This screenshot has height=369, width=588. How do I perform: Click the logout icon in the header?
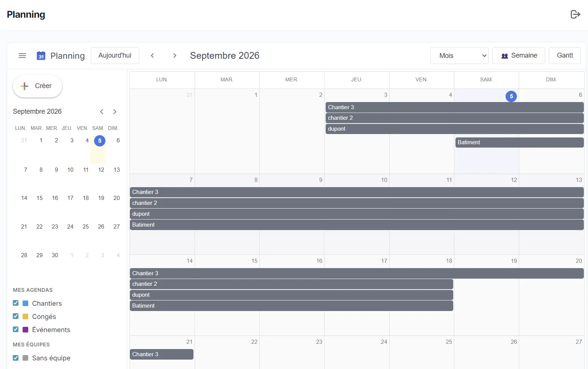tap(575, 14)
